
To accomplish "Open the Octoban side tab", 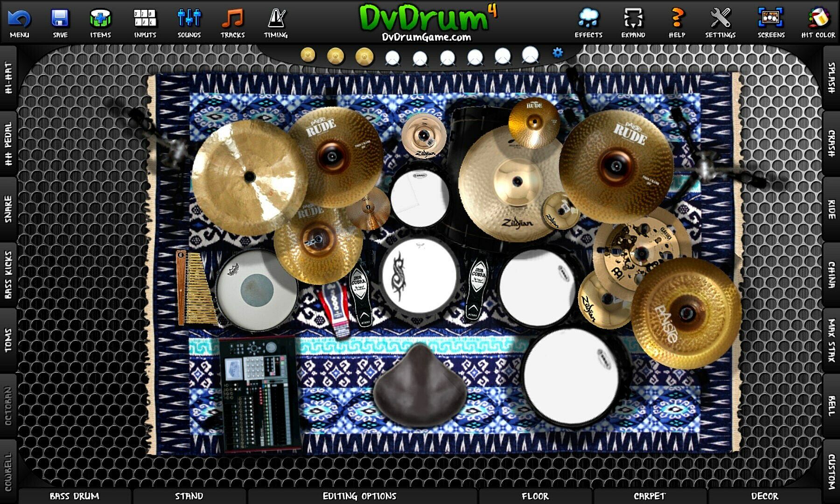I will [x=8, y=406].
